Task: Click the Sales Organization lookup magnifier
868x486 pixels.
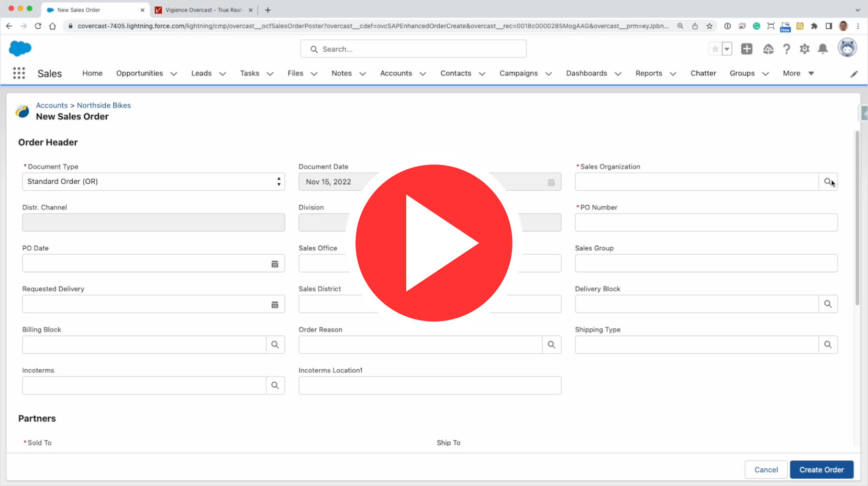Action: [x=828, y=182]
